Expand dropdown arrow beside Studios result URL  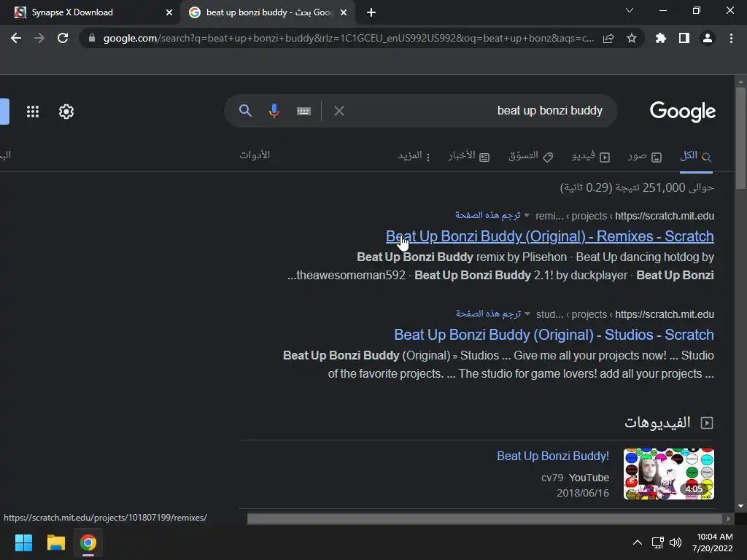[527, 314]
